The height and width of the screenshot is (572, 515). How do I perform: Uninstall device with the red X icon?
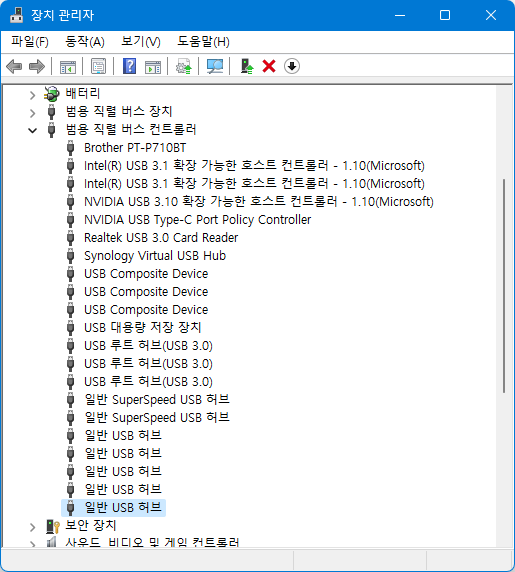pos(269,66)
